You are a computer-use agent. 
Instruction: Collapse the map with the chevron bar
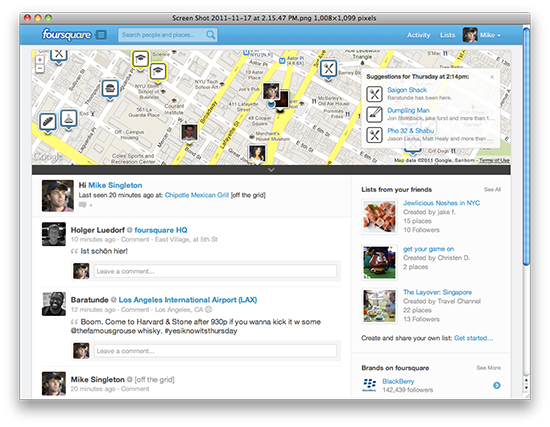271,170
